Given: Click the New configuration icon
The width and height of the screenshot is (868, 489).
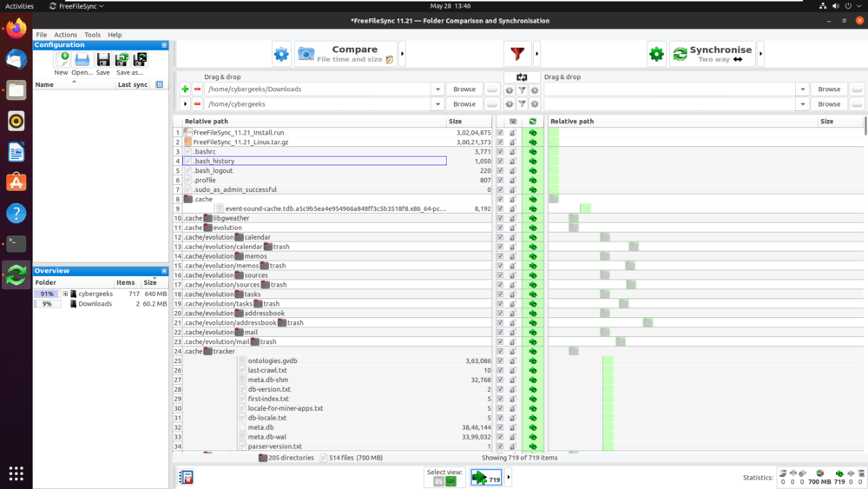Looking at the screenshot, I should 62,59.
